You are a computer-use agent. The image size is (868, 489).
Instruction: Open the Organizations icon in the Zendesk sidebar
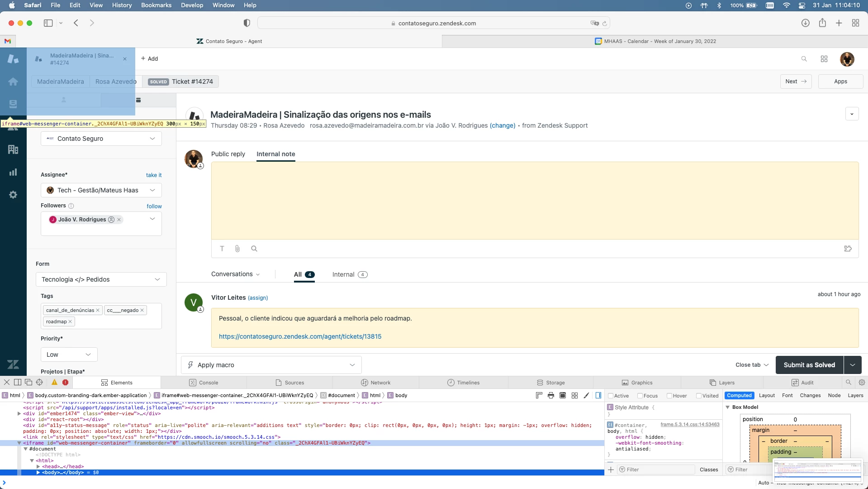pos(13,149)
